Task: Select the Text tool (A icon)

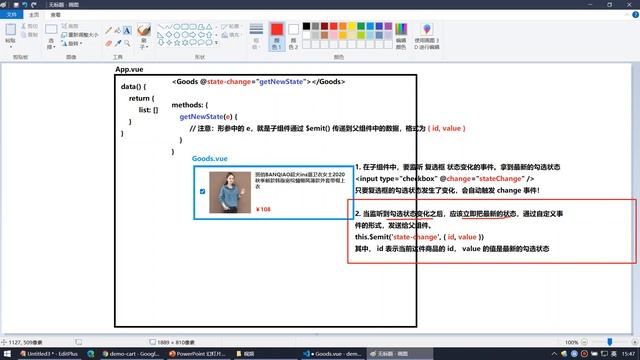Action: click(127, 30)
